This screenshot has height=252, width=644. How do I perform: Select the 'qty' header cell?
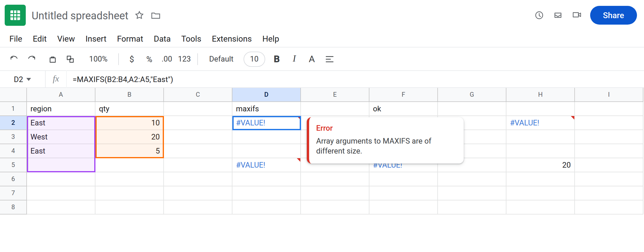(129, 109)
